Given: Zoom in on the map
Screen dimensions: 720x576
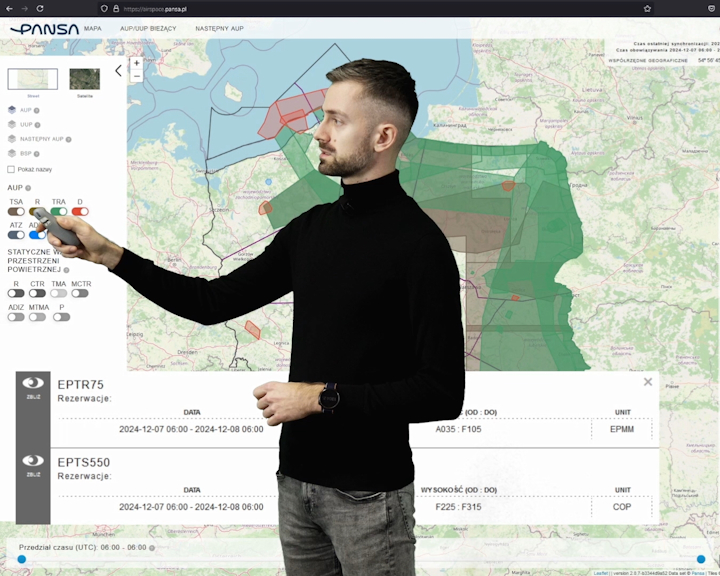Looking at the screenshot, I should pos(137,63).
